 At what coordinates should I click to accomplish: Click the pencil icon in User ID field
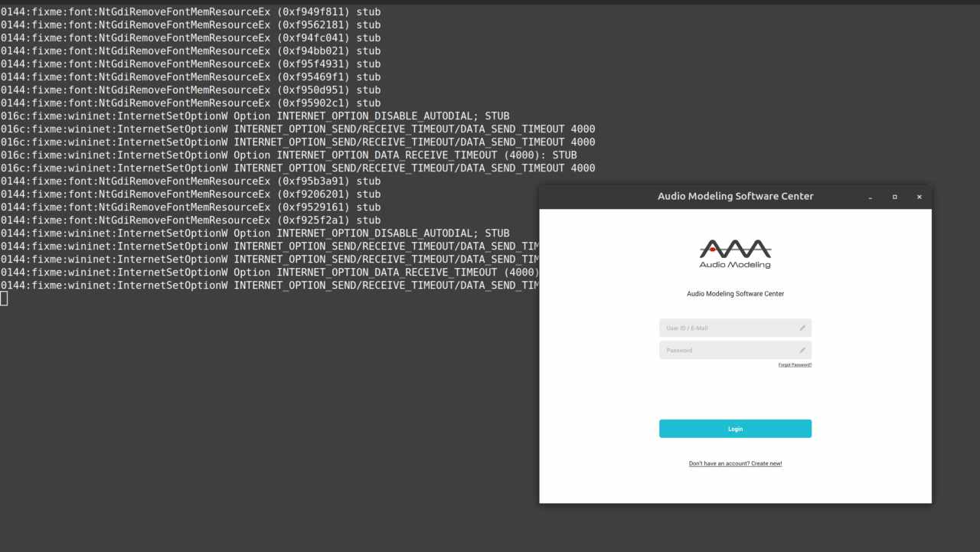click(802, 328)
